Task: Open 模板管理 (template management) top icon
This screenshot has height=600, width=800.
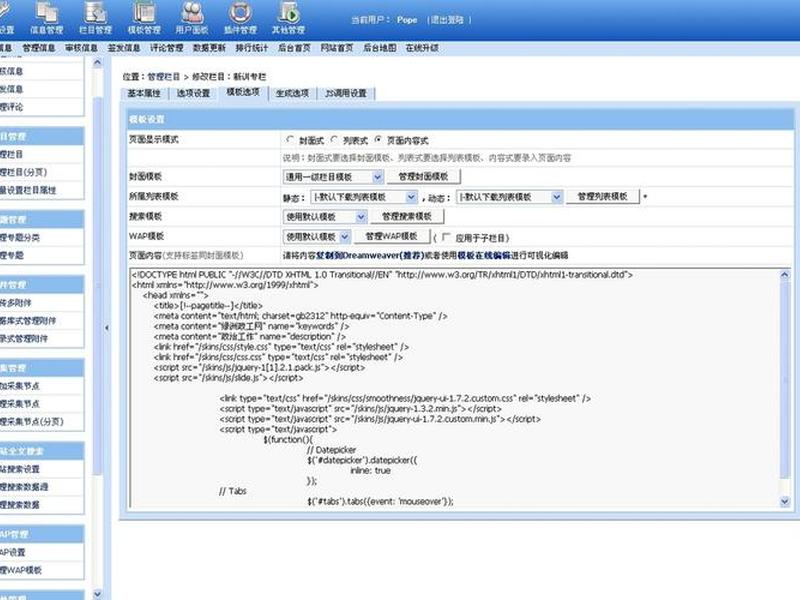Action: [144, 19]
